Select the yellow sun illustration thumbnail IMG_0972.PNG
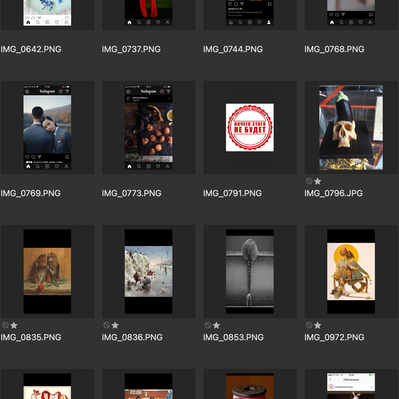This screenshot has height=399, width=399. 351,271
